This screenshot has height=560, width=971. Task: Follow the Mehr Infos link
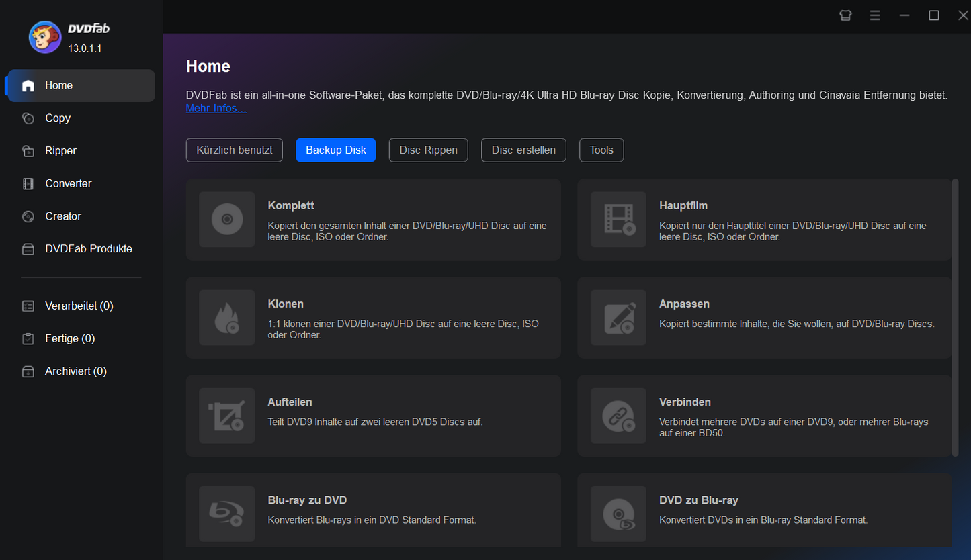(x=216, y=109)
